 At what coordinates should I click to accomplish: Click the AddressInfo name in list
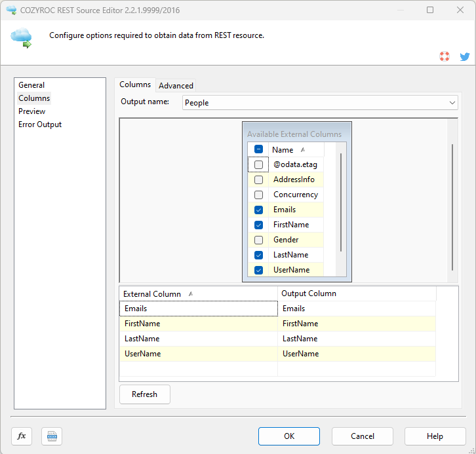[x=294, y=180]
